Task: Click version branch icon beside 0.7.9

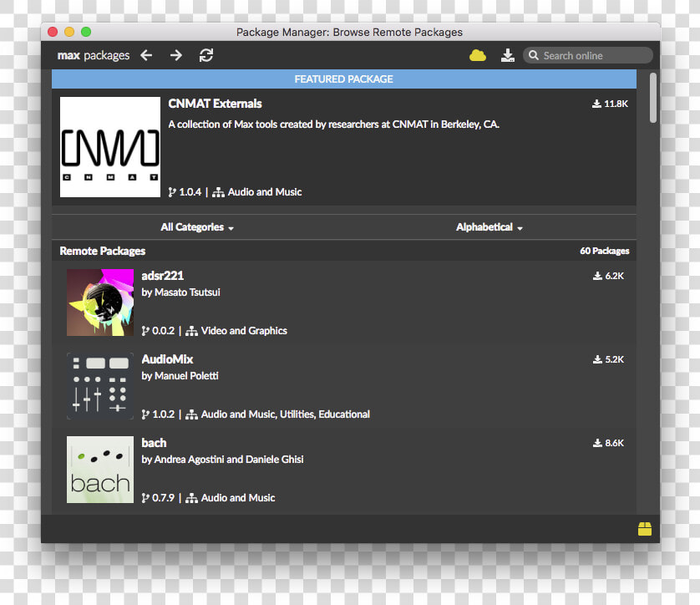Action: (x=145, y=498)
